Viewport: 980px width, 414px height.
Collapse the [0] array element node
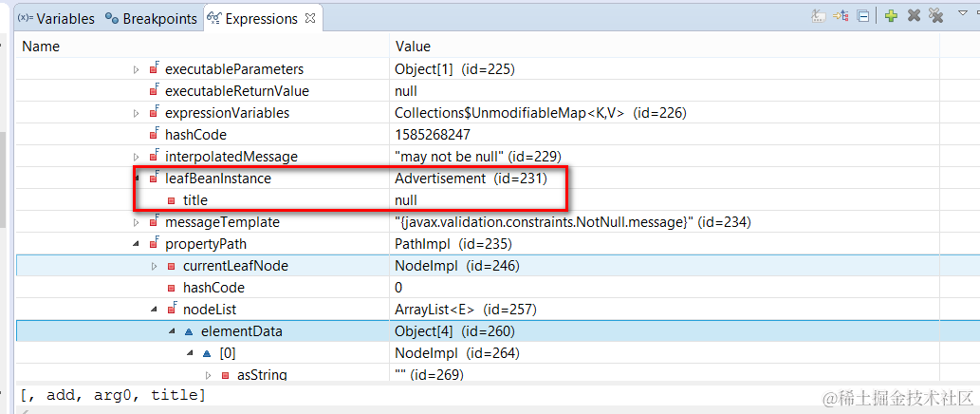coord(190,353)
